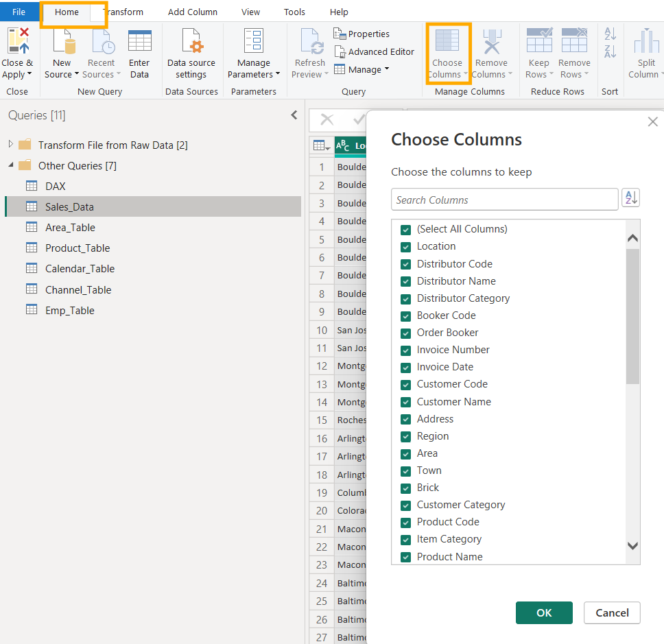Switch to the View tab
The image size is (664, 644).
click(250, 12)
